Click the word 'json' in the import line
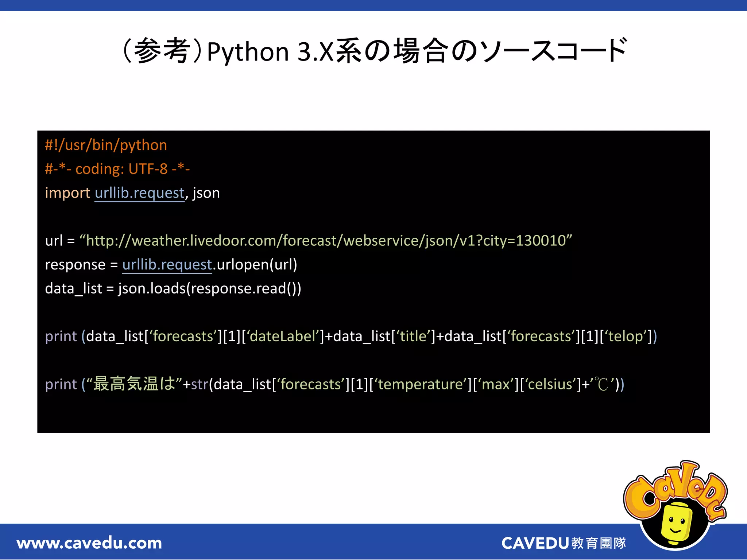Screen dimensions: 747x560 point(206,193)
